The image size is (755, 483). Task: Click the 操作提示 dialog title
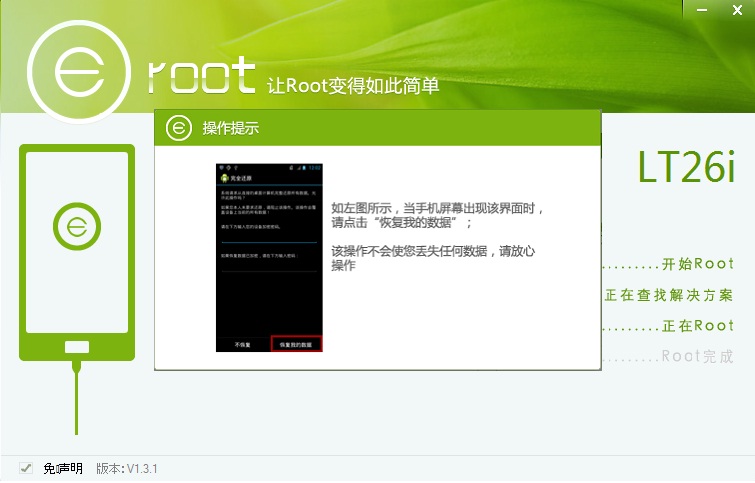click(x=231, y=129)
